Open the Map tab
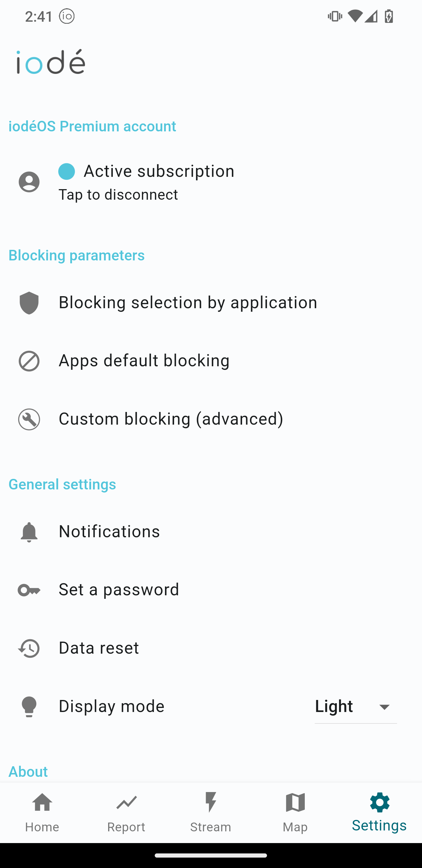 (x=295, y=812)
